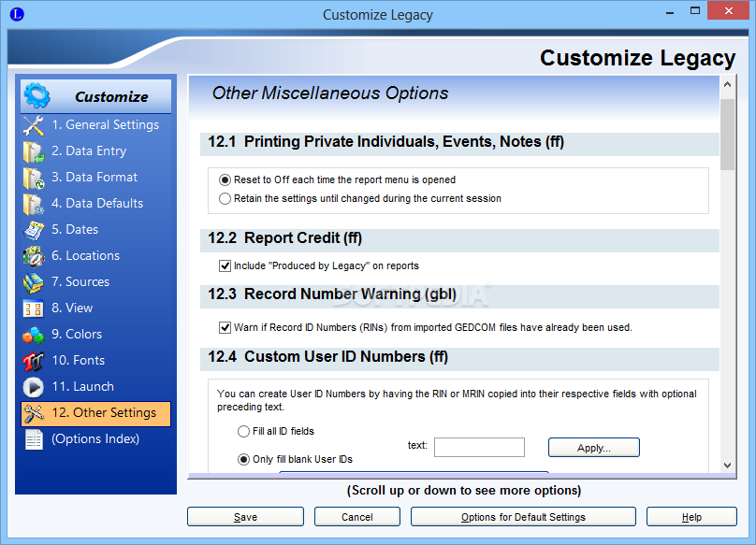
Task: Click the View grid icon
Action: [x=34, y=308]
